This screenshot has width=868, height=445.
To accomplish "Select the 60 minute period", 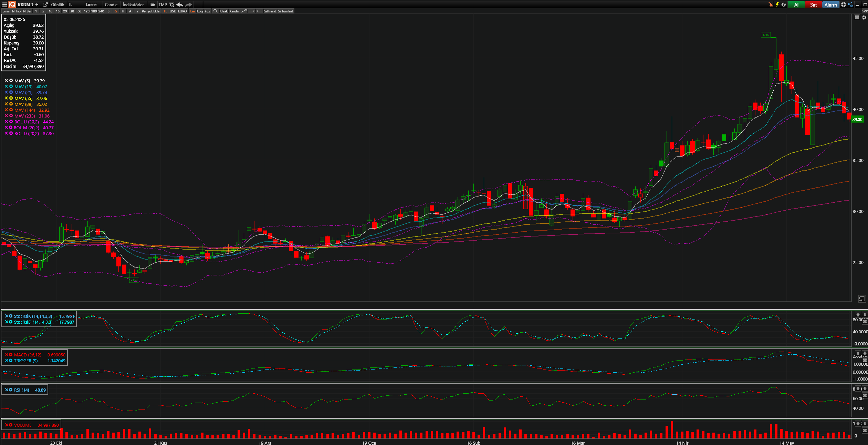I will 79,11.
